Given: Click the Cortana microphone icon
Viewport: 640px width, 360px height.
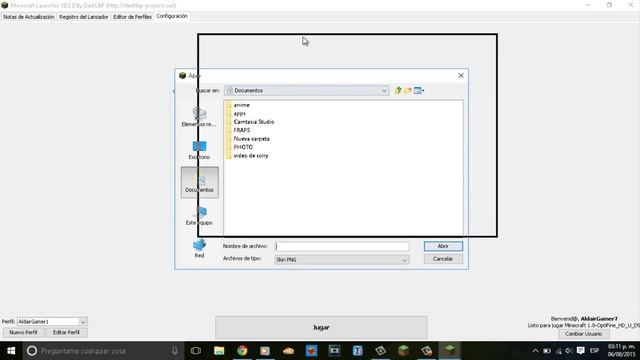Looking at the screenshot, I should click(175, 351).
